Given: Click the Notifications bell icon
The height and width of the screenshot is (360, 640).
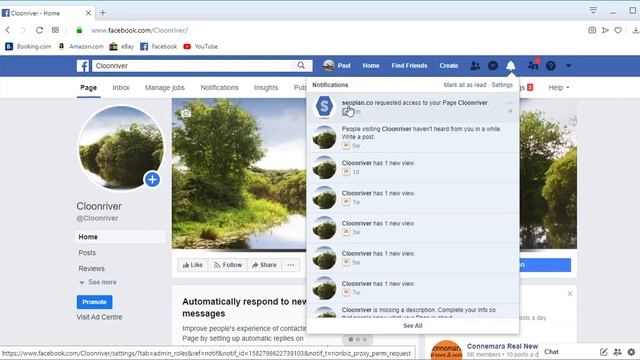Looking at the screenshot, I should click(511, 66).
